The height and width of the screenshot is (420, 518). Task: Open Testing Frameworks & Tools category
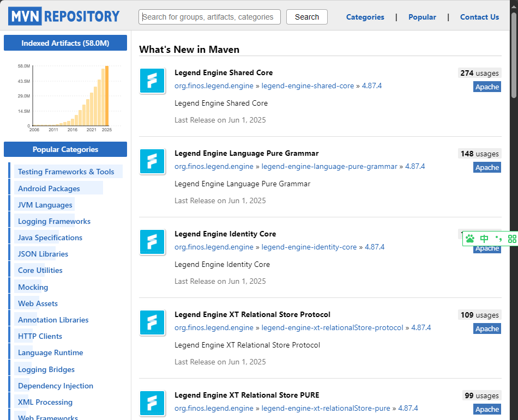[66, 172]
